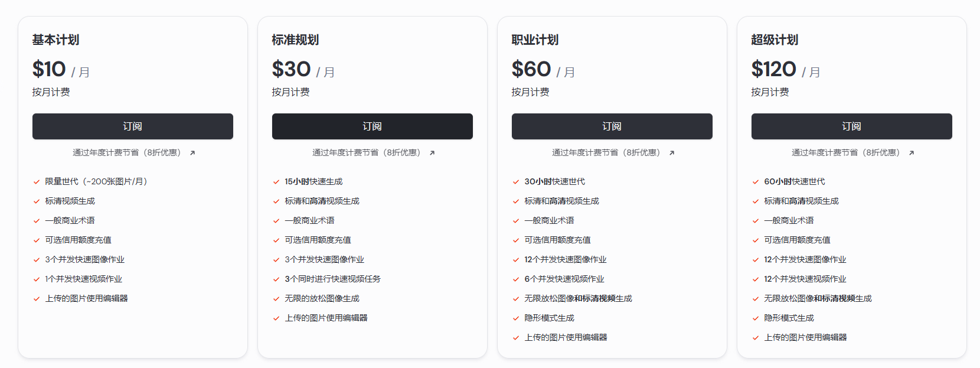
Task: Open 通过年度计费节省 link in 基本计划
Action: (x=127, y=152)
